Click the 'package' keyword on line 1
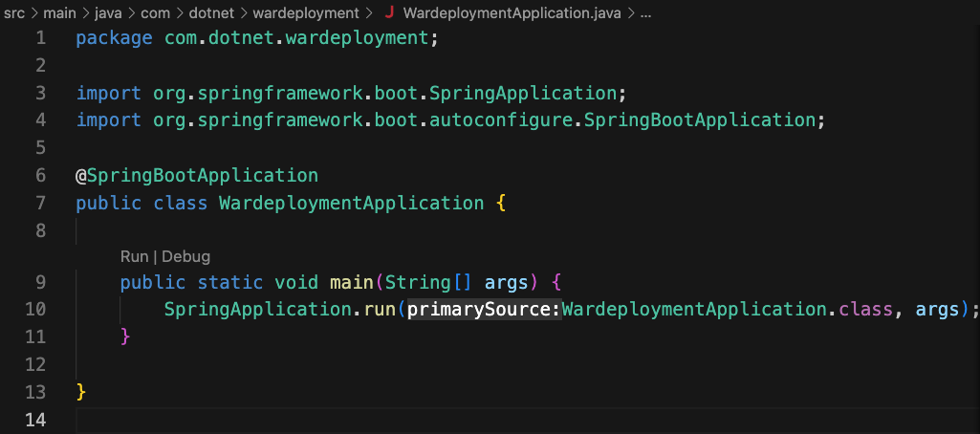980x434 pixels. pos(115,38)
